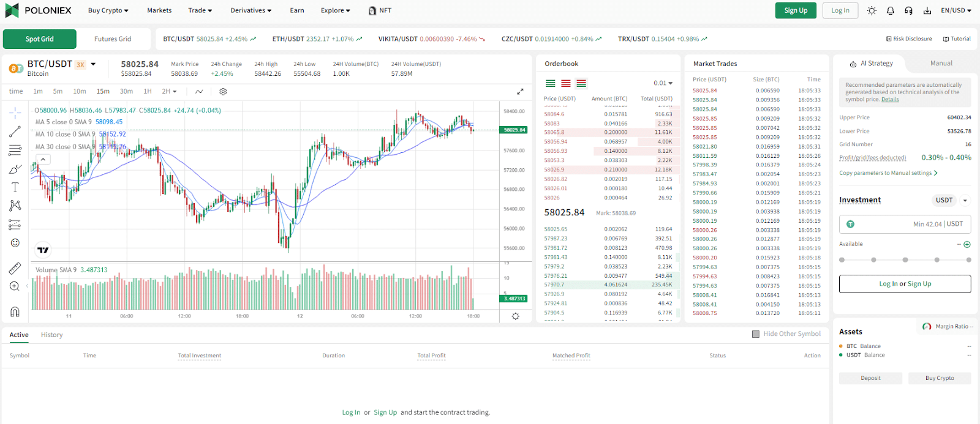The width and height of the screenshot is (980, 424).
Task: Click the investment amount input field
Action: pos(905,224)
